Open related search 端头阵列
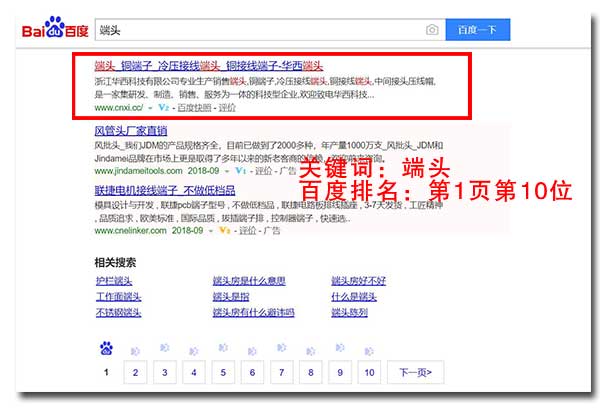600x412 pixels. (349, 313)
